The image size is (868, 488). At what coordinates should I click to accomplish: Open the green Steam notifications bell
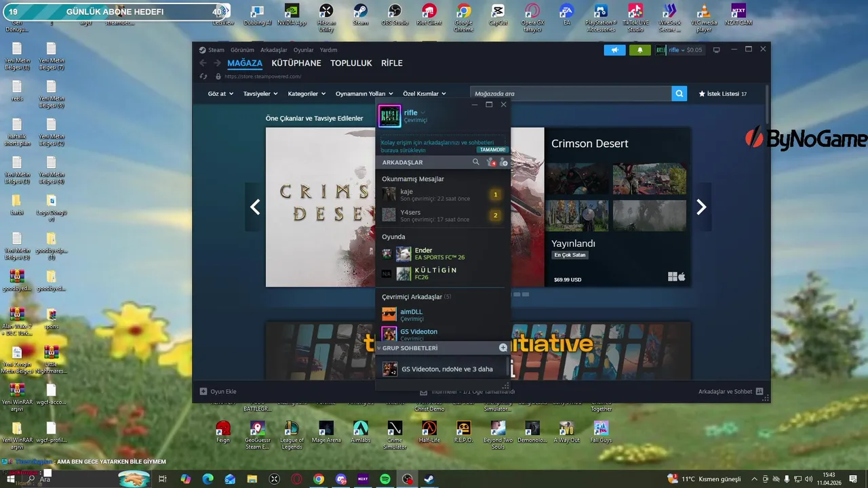(639, 50)
